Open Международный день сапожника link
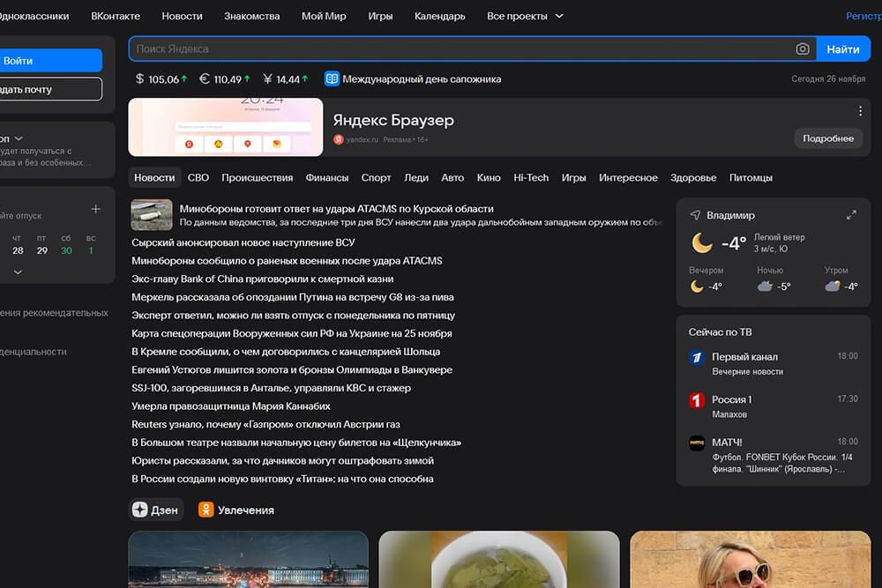 point(422,79)
